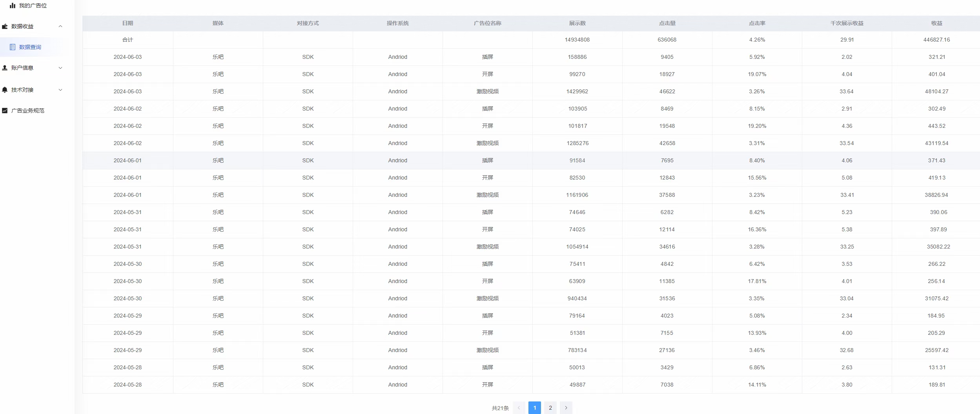Click the user icon beside 账户信息
Viewport: 980px width, 414px height.
[x=5, y=68]
